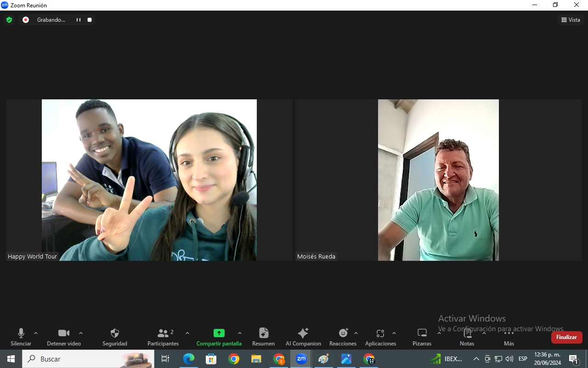
Task: Open Microsoft Store from the taskbar
Action: 211,359
